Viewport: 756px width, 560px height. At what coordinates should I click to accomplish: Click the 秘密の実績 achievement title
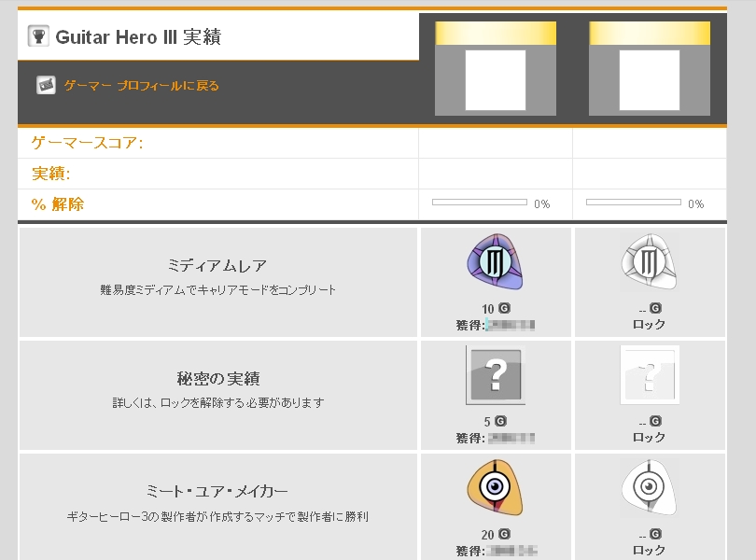(x=217, y=379)
